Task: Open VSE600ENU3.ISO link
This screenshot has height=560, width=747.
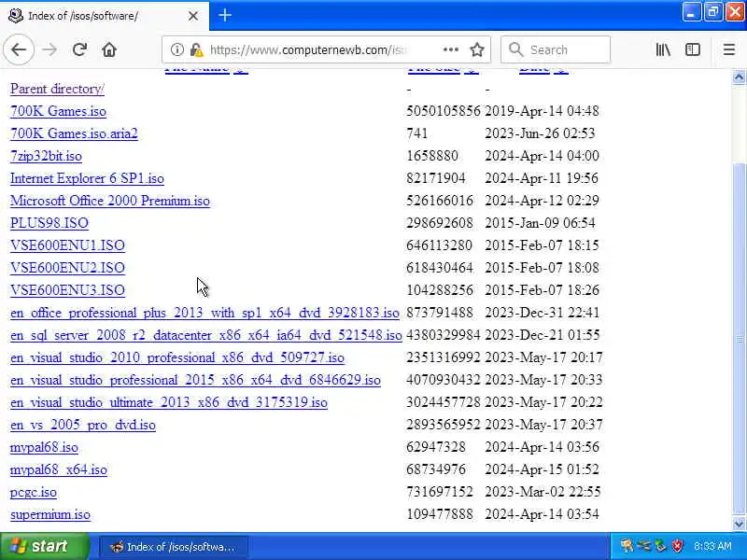Action: coord(67,290)
